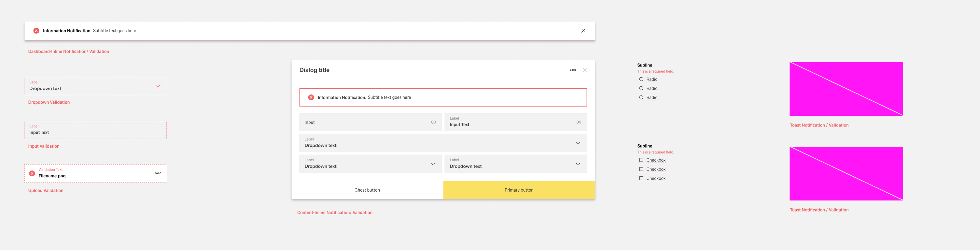Screen dimensions: 980x250
Task: Open the bottom-left dropdown in the dialog
Action: (x=433, y=164)
